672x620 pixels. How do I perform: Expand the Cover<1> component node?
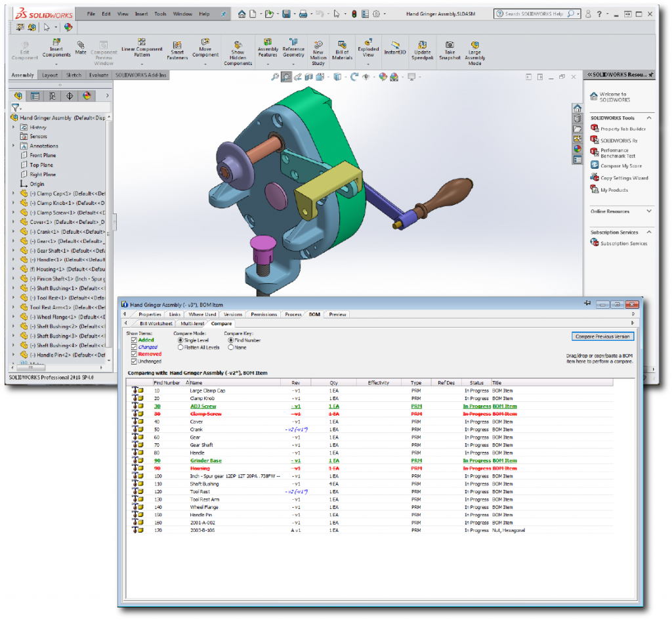13,222
